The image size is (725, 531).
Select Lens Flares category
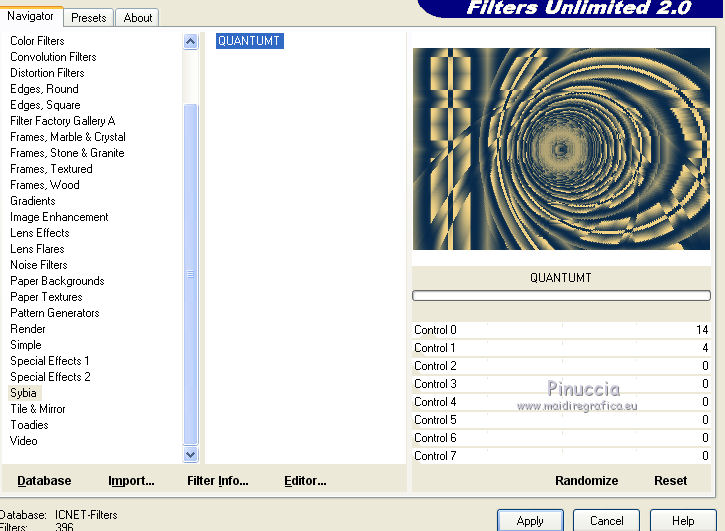pos(37,249)
